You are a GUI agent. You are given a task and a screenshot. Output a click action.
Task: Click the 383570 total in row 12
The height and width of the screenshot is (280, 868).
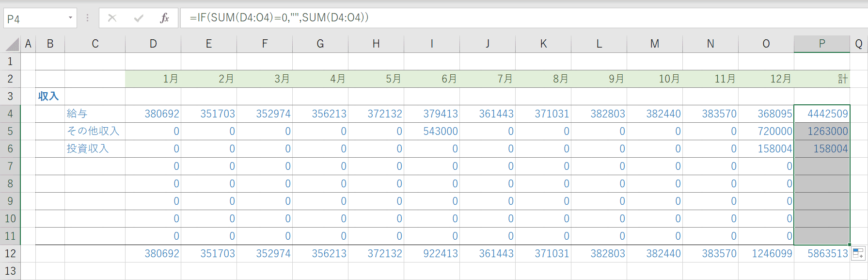point(710,254)
